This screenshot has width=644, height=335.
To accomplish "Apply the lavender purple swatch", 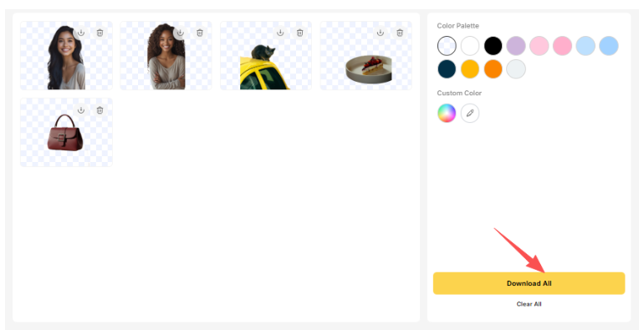I will [x=516, y=45].
